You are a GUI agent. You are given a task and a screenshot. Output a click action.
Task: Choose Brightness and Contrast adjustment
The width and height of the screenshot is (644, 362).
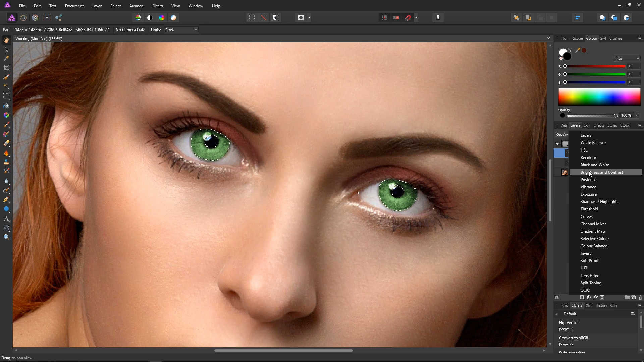(x=602, y=172)
